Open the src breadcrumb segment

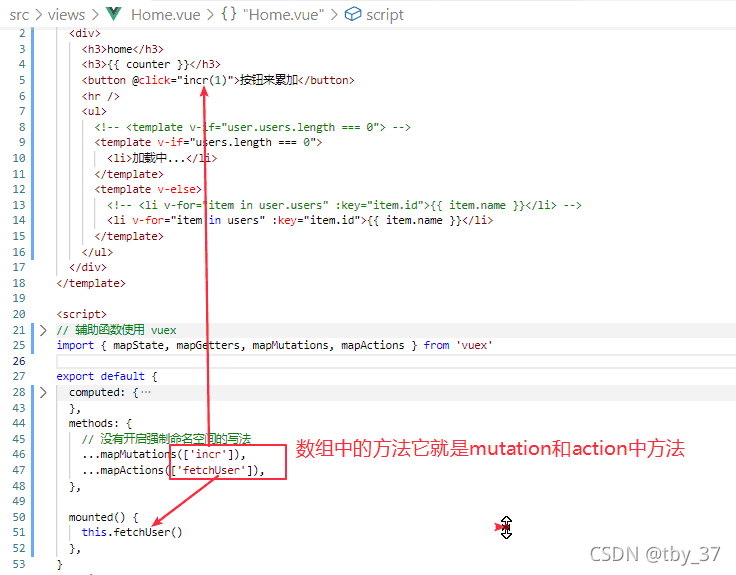[x=19, y=15]
